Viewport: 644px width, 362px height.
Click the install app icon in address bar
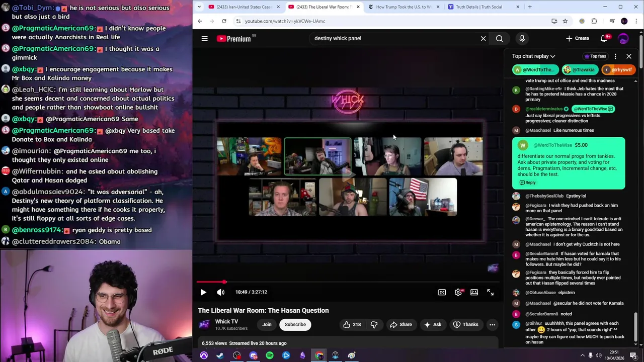(x=554, y=21)
